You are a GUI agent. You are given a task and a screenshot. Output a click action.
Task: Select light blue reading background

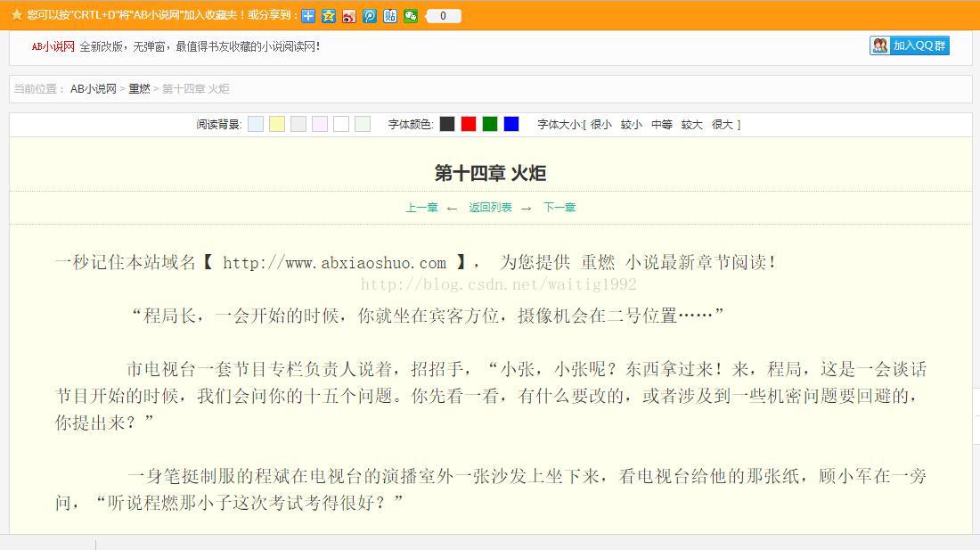pyautogui.click(x=256, y=124)
